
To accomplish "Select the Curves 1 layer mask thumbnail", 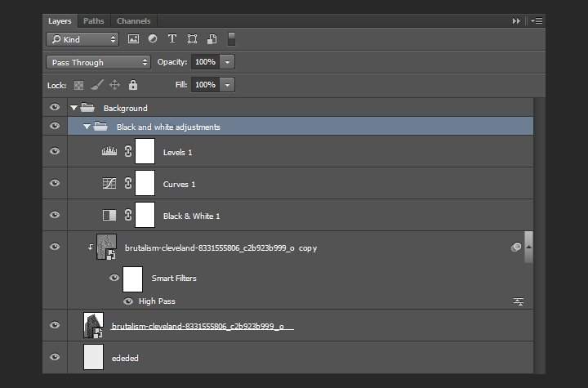I will tap(145, 183).
